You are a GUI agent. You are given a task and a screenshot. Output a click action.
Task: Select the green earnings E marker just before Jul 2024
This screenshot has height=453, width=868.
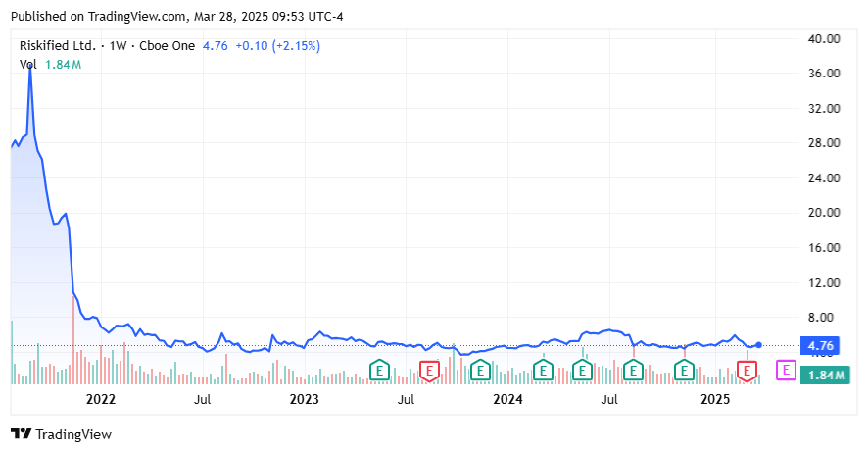[582, 370]
